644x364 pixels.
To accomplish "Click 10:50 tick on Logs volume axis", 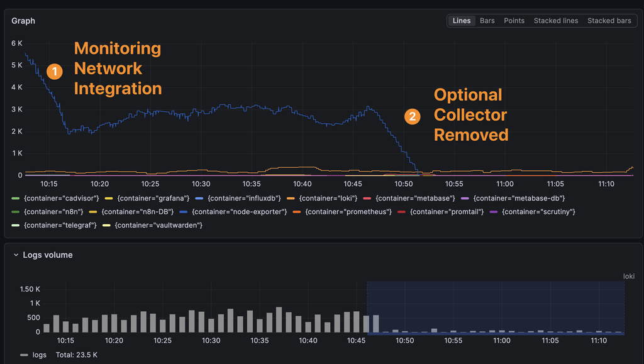I will pos(404,340).
